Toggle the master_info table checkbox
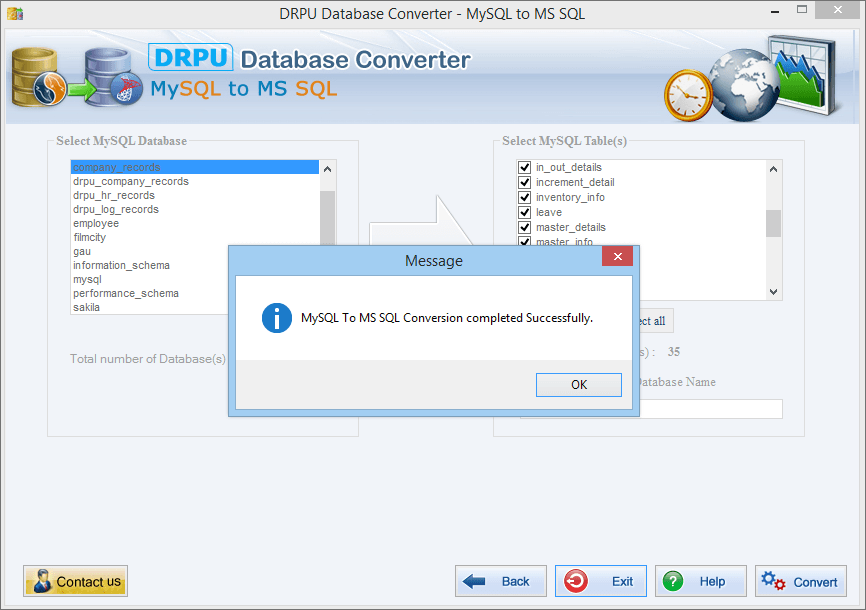The width and height of the screenshot is (866, 610). tap(524, 241)
